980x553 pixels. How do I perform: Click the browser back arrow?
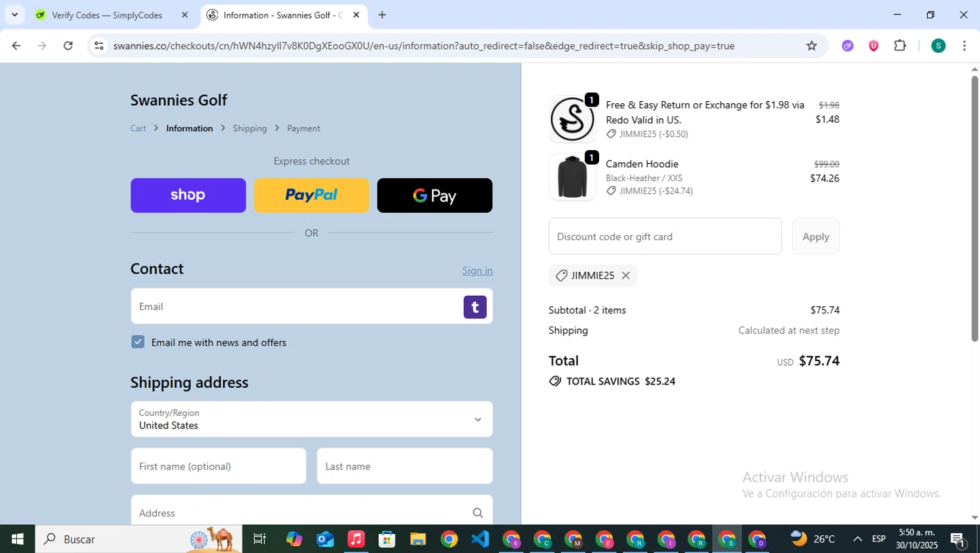16,46
